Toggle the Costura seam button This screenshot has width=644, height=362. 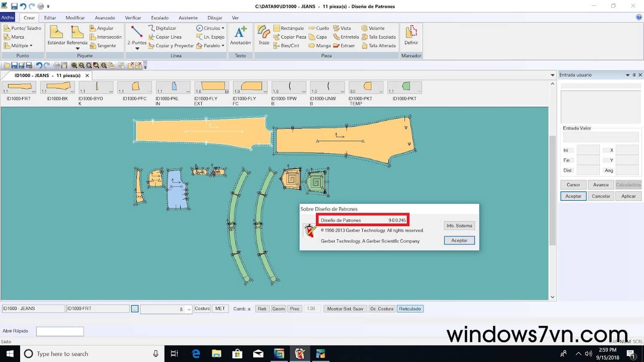(202, 308)
